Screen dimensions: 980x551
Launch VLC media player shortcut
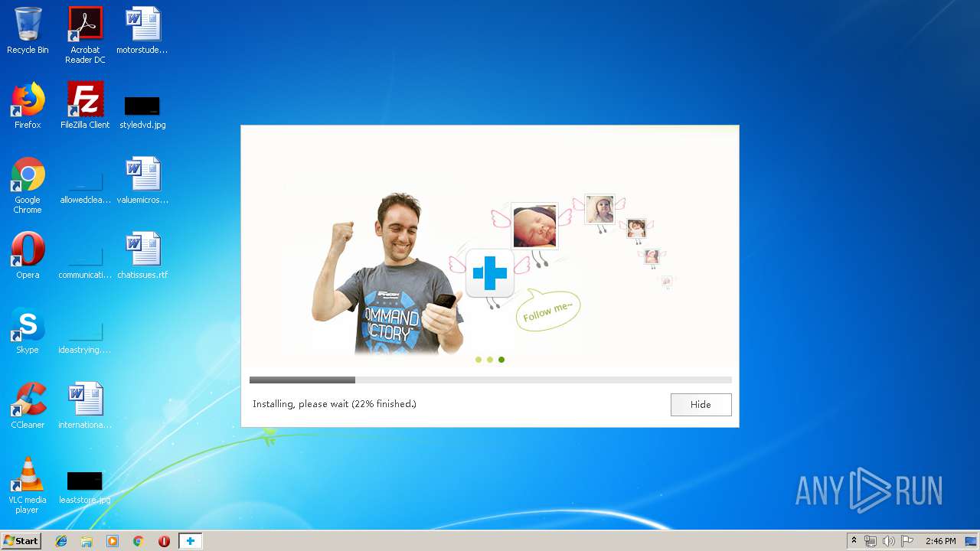pyautogui.click(x=28, y=485)
